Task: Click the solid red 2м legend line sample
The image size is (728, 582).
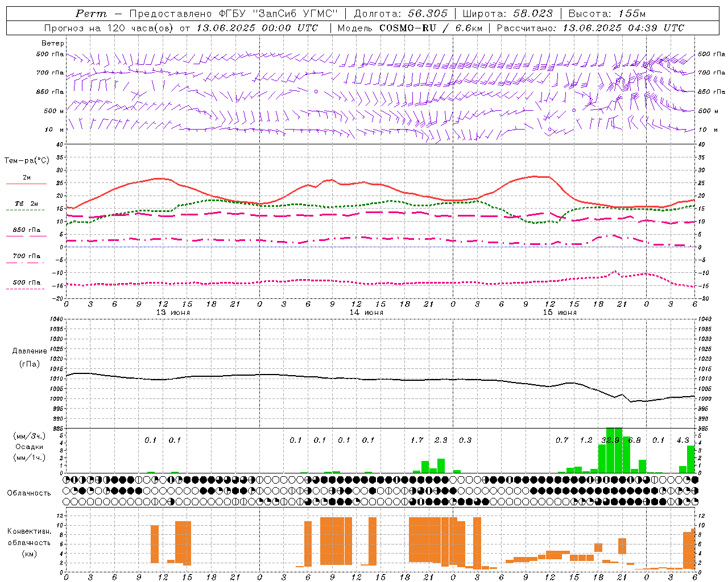Action: tap(26, 184)
